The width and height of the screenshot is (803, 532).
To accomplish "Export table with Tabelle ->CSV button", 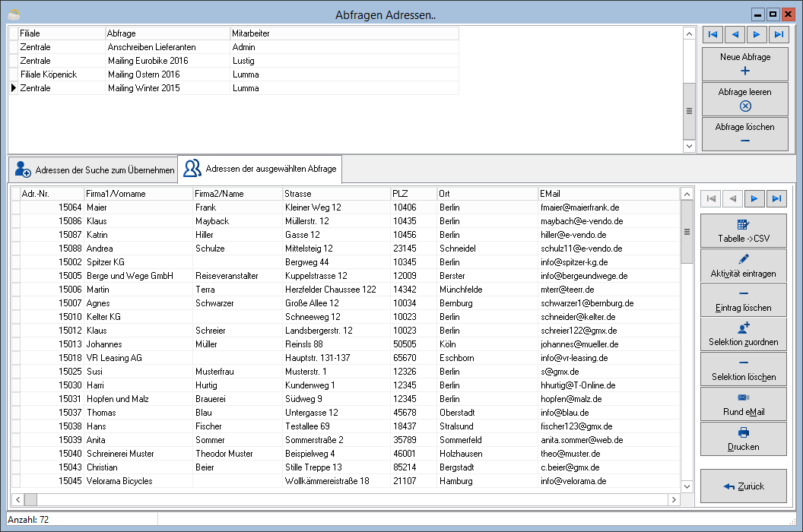I will click(744, 231).
